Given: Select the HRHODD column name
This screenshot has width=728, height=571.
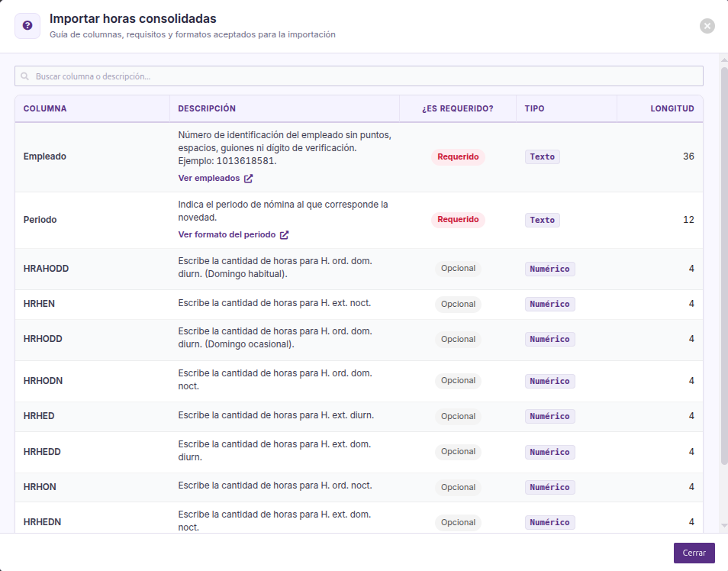Looking at the screenshot, I should pyautogui.click(x=43, y=339).
